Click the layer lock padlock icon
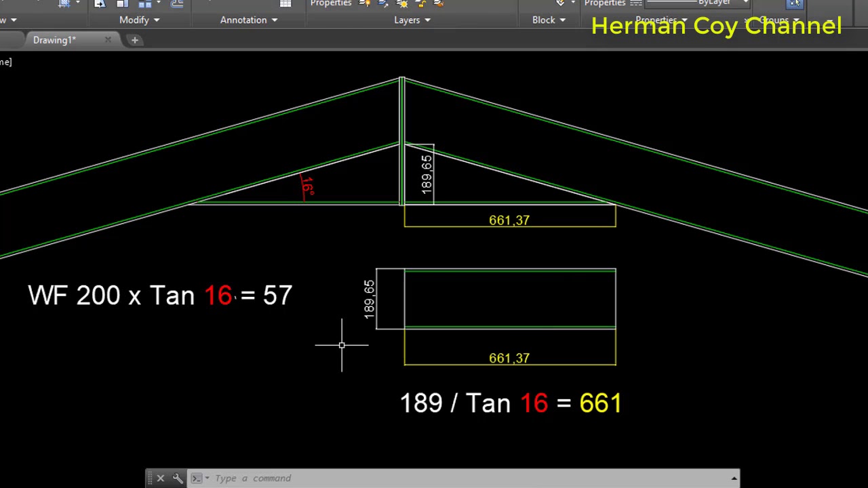 pos(420,3)
